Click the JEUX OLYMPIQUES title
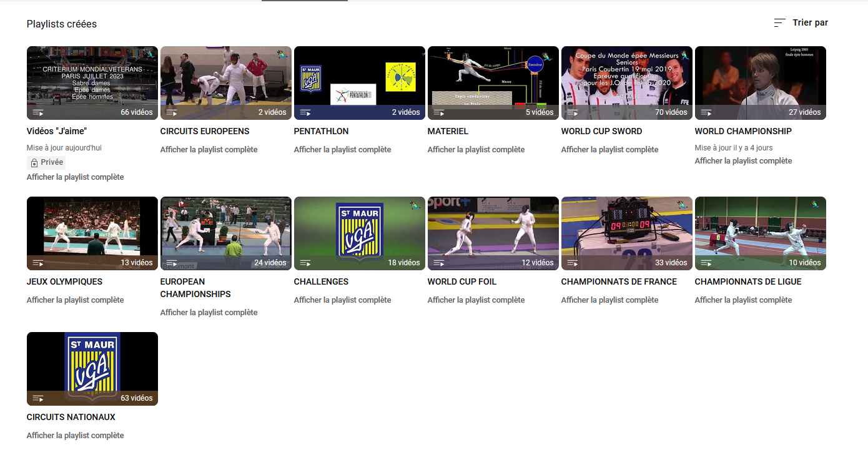 pyautogui.click(x=65, y=281)
